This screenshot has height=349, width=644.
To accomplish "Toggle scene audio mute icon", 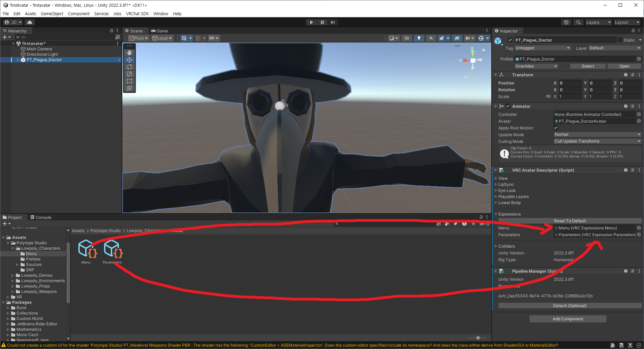I will [x=431, y=38].
